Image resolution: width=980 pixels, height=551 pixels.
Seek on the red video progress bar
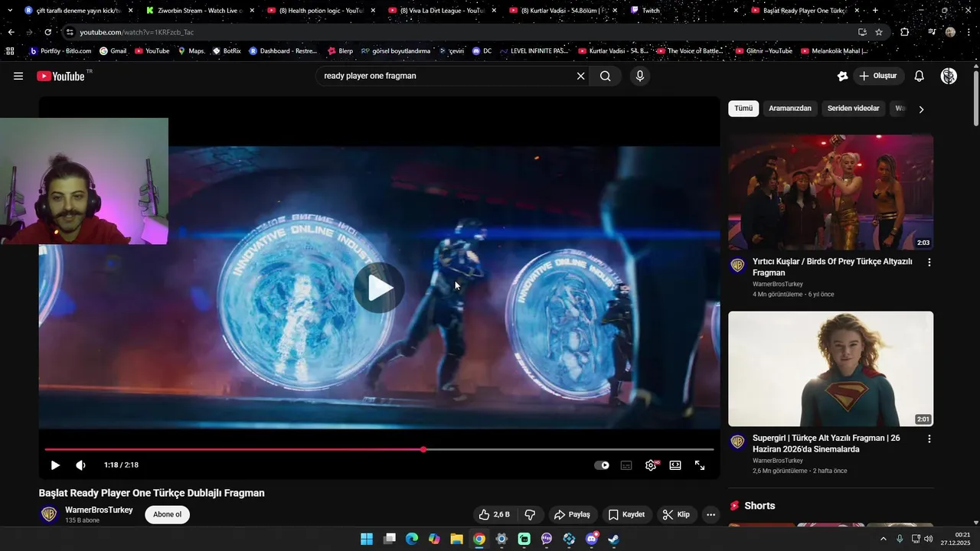pos(379,449)
